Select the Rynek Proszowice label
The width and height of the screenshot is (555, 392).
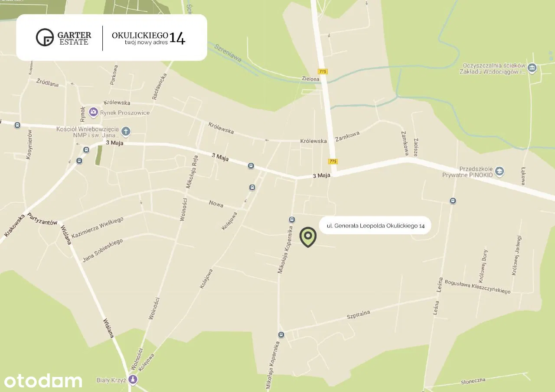coord(125,113)
